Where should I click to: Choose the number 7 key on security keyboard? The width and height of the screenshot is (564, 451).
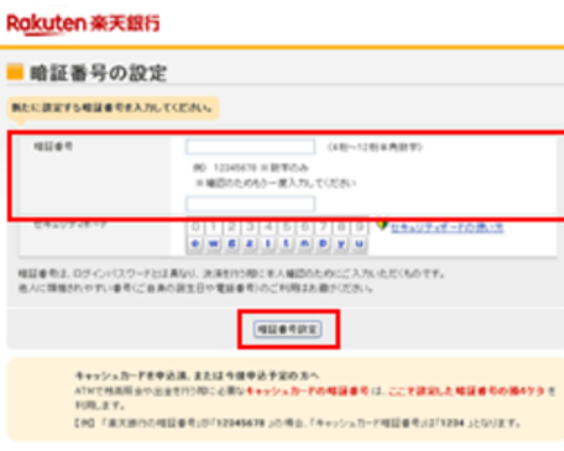point(323,228)
